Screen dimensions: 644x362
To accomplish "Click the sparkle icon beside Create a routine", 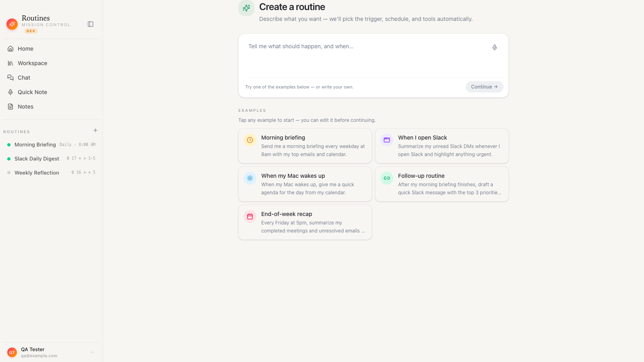I will tap(246, 8).
